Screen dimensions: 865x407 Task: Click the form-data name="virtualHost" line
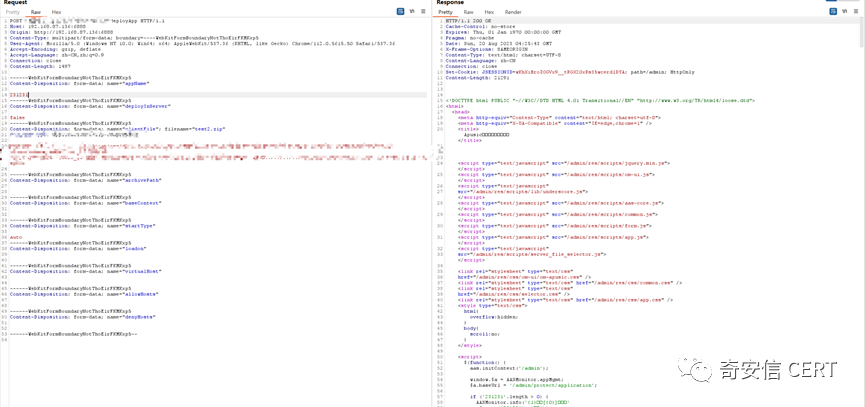pos(86,271)
